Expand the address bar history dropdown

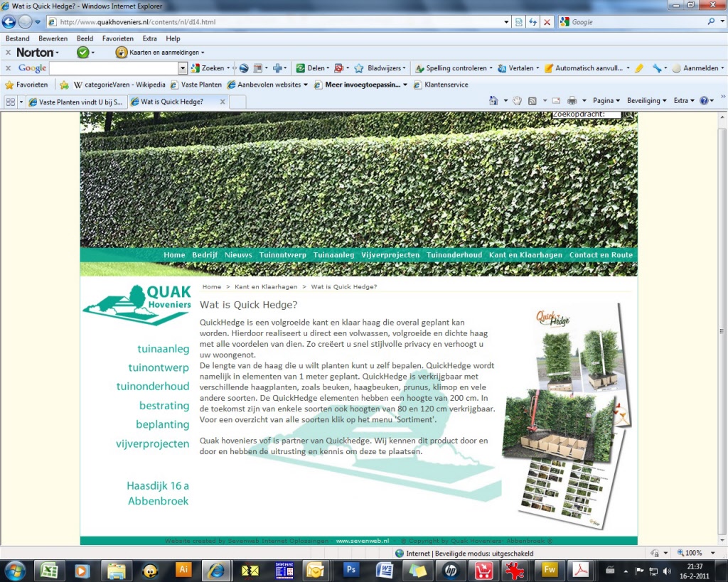coord(506,22)
